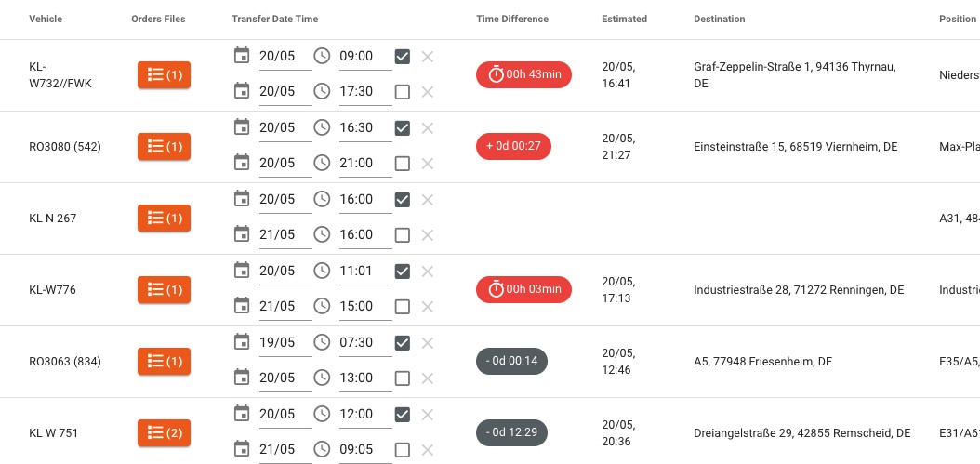This screenshot has height=464, width=980.
Task: Click calendar icon beside 21/05 15:00 for KL-W776
Action: pyautogui.click(x=241, y=306)
